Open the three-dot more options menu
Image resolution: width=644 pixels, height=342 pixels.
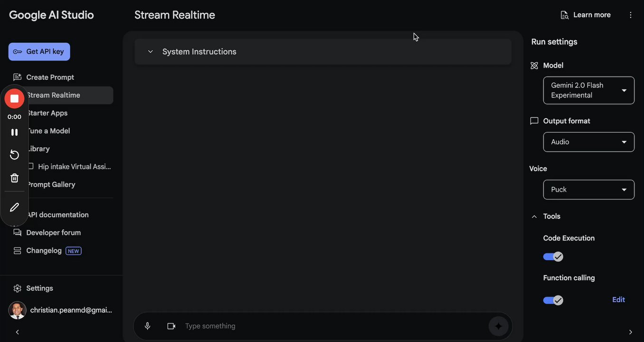point(631,15)
